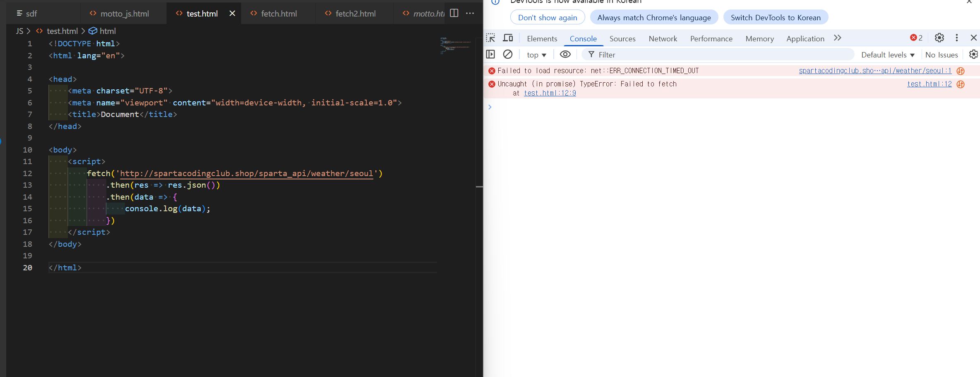980x377 pixels.
Task: Click the fetch URL string on line 12
Action: (247, 173)
